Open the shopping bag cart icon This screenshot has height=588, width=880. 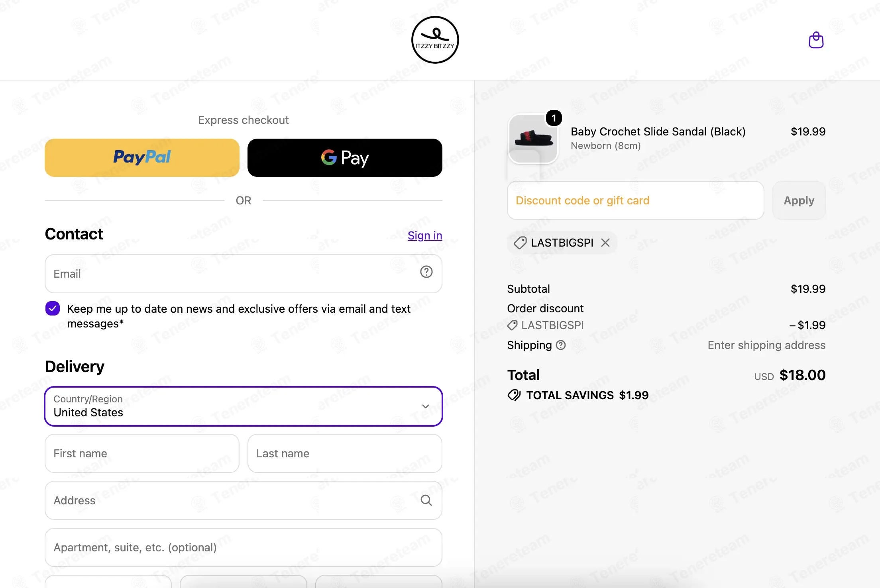[816, 40]
